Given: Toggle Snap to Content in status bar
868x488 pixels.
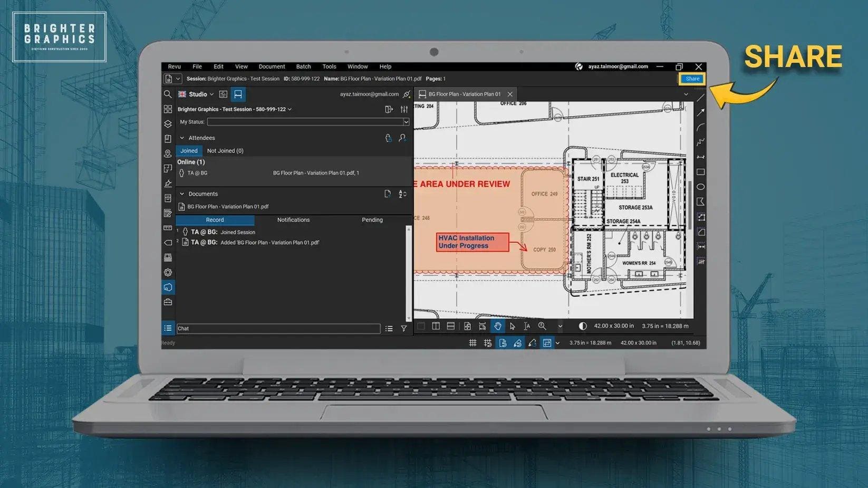Looking at the screenshot, I should 503,343.
